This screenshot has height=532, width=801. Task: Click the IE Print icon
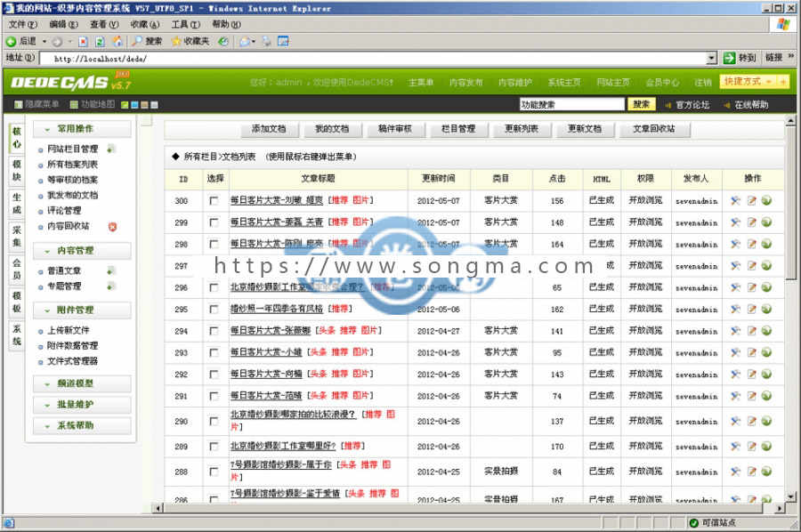[x=267, y=41]
